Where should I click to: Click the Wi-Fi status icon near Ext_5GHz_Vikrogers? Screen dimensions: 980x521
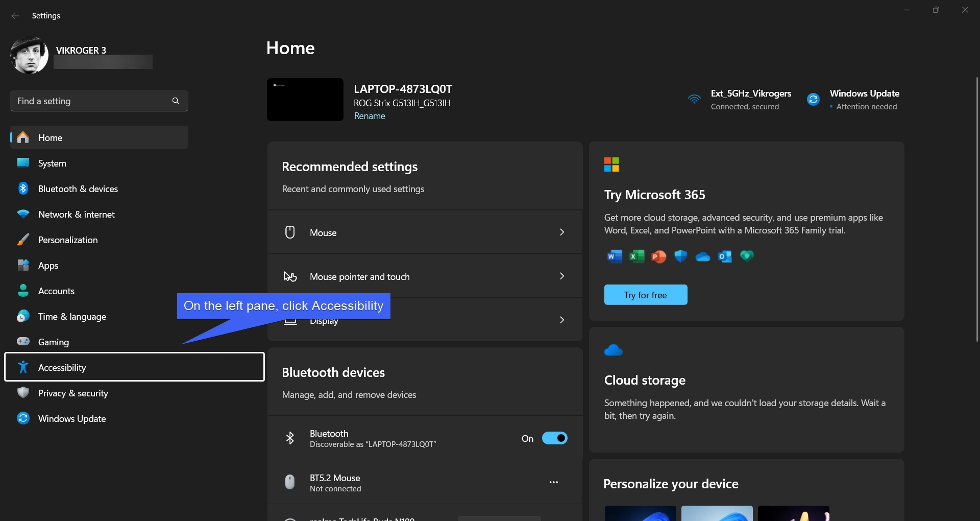click(694, 99)
